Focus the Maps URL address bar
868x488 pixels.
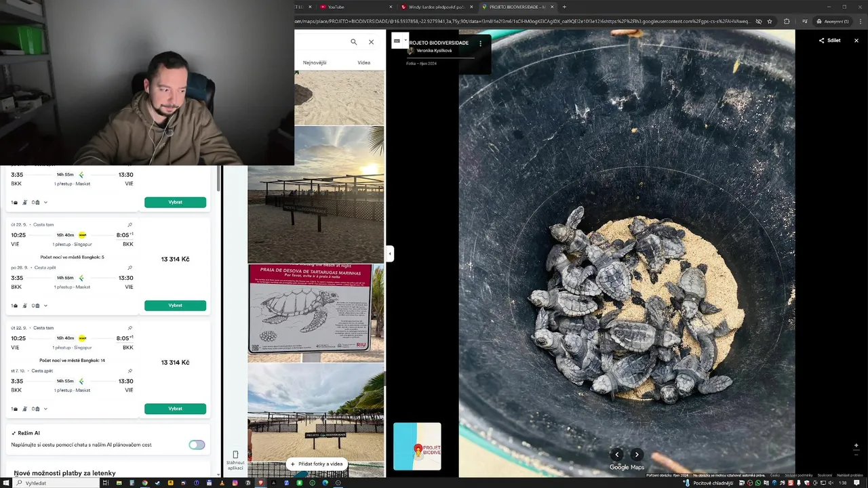coord(522,21)
